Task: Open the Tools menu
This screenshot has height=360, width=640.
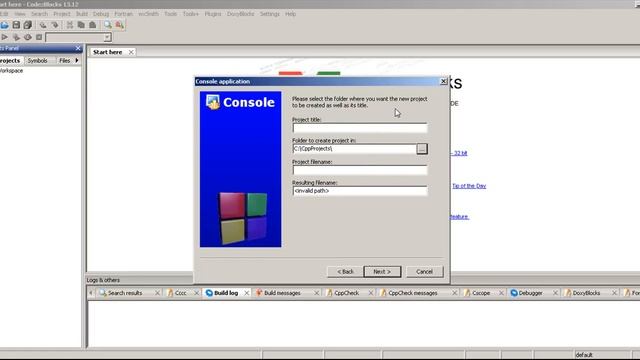Action: [171, 14]
